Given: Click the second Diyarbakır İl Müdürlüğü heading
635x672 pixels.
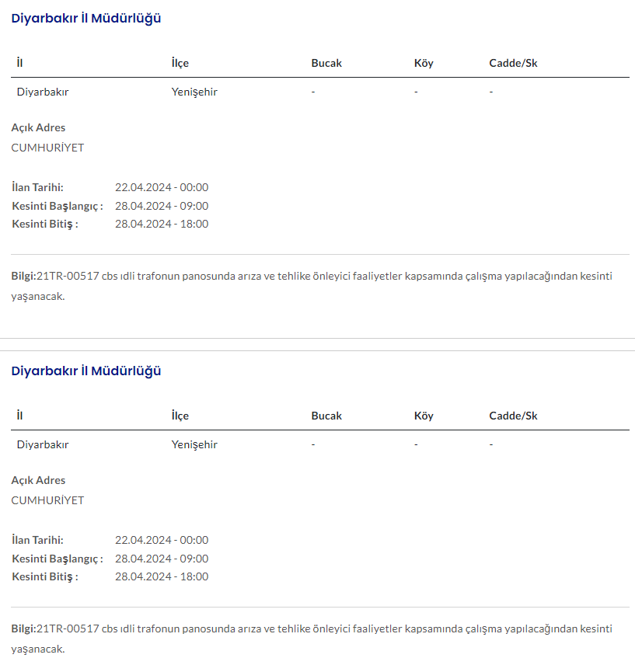Looking at the screenshot, I should click(x=86, y=371).
